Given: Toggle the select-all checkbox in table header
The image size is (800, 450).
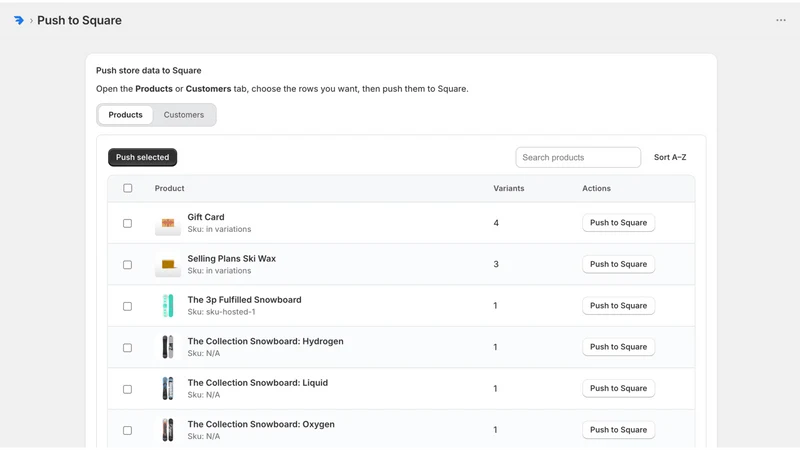Looking at the screenshot, I should pos(128,188).
